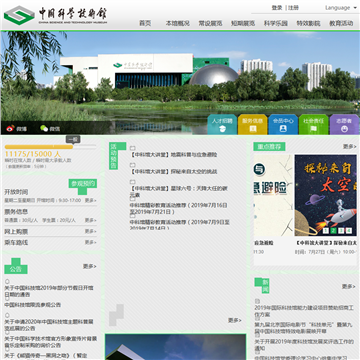
Task: Click 更多 beside ticket prices 30元/人
Action: [90, 220]
